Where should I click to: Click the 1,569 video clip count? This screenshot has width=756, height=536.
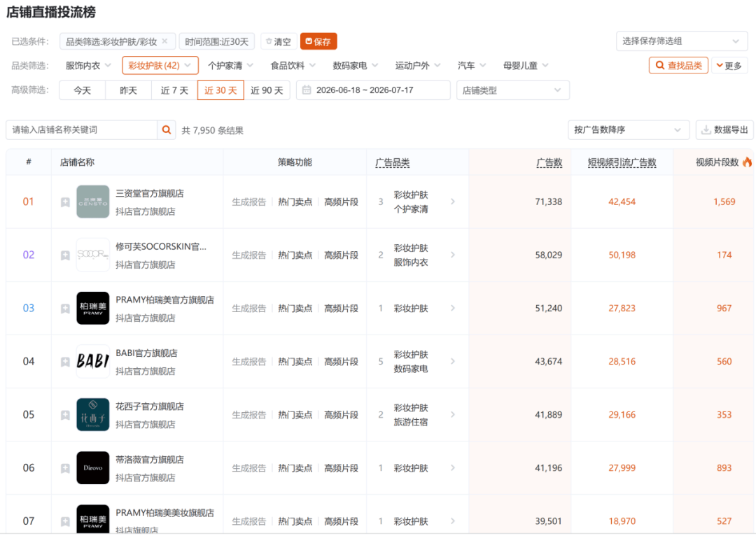[x=724, y=202]
